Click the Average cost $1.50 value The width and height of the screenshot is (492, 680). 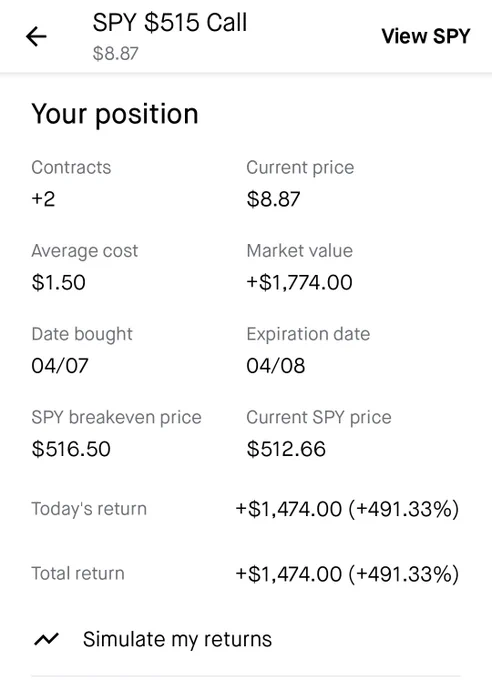58,282
